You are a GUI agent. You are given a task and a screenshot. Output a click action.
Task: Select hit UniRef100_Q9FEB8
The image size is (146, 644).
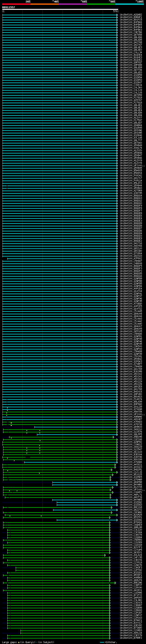[x=131, y=65]
